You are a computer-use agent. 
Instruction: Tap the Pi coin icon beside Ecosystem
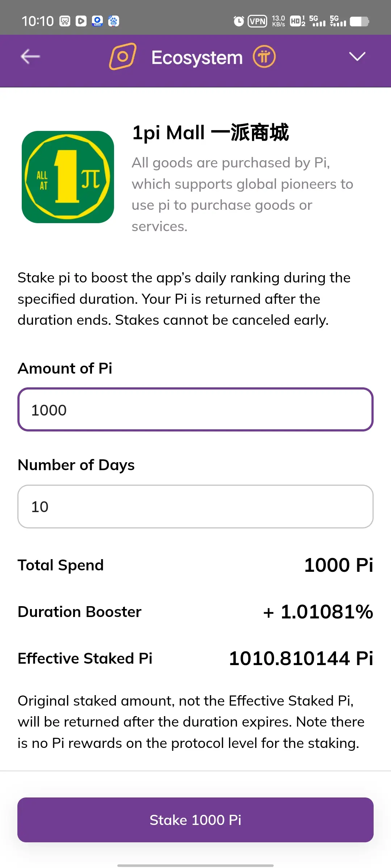(x=264, y=57)
